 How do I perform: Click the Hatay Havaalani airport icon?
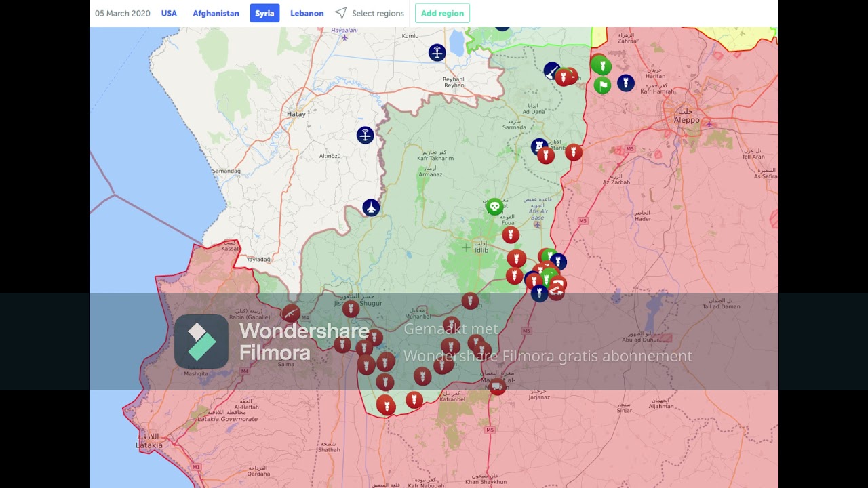(x=344, y=37)
